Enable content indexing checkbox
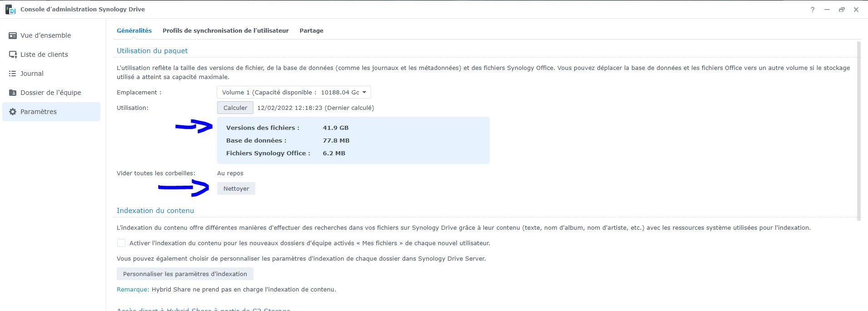This screenshot has height=311, width=868. pyautogui.click(x=121, y=243)
